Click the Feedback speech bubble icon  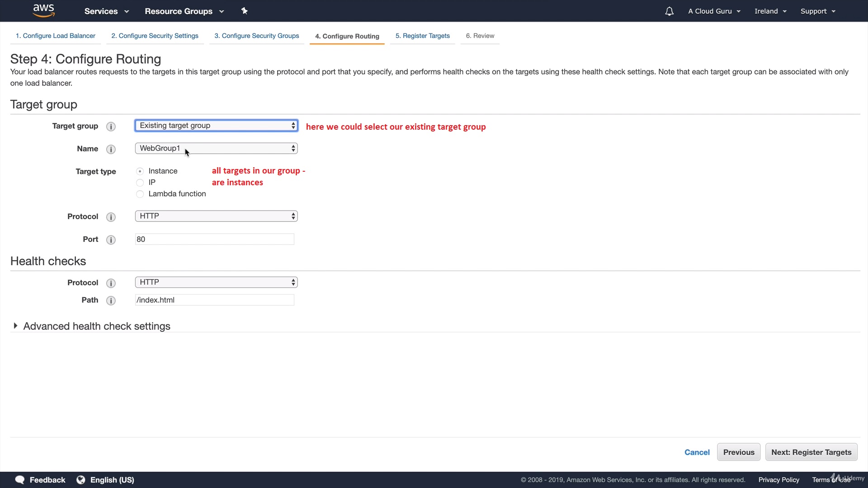(x=19, y=480)
